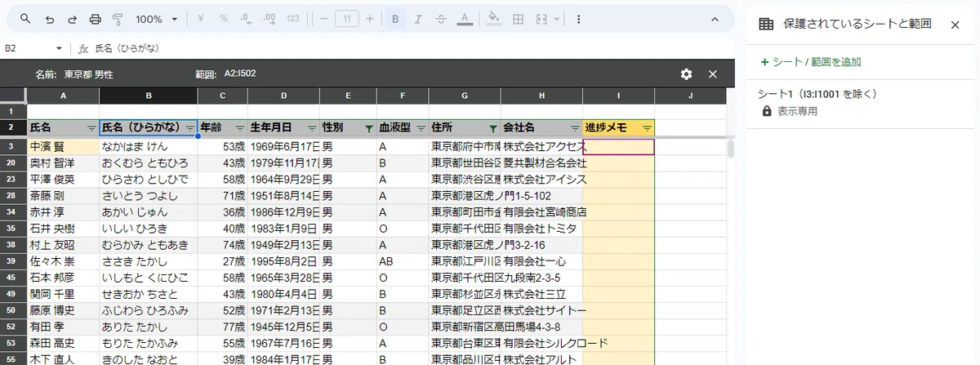
Task: Toggle italic formatting
Action: pos(418,19)
